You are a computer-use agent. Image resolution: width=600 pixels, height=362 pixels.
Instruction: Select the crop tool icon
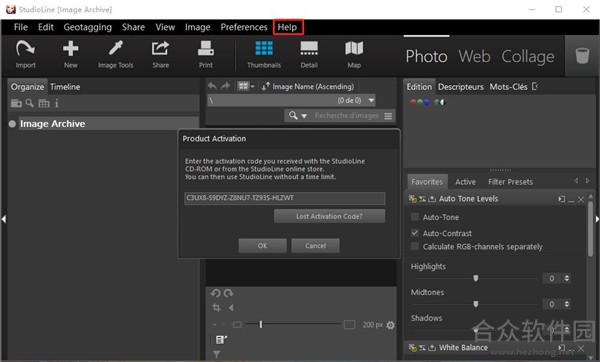[x=216, y=308]
